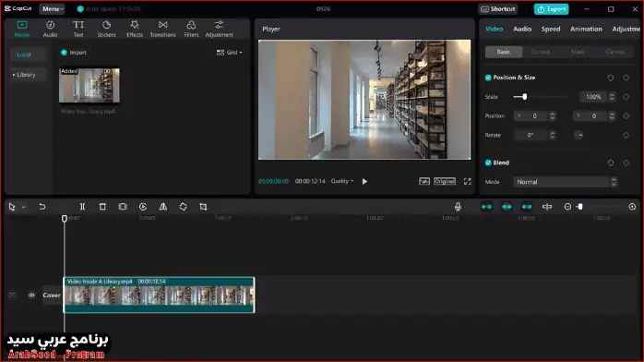The image size is (644, 362).
Task: Open the Adjustment panel in the top toolbar
Action: click(x=219, y=29)
